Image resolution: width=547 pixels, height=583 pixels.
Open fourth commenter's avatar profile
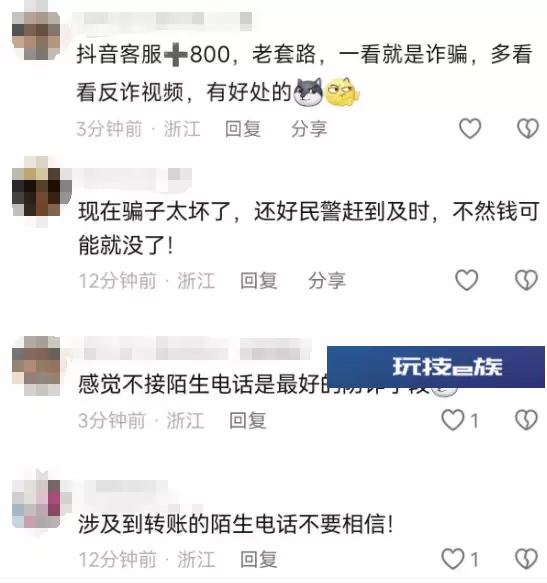point(36,503)
